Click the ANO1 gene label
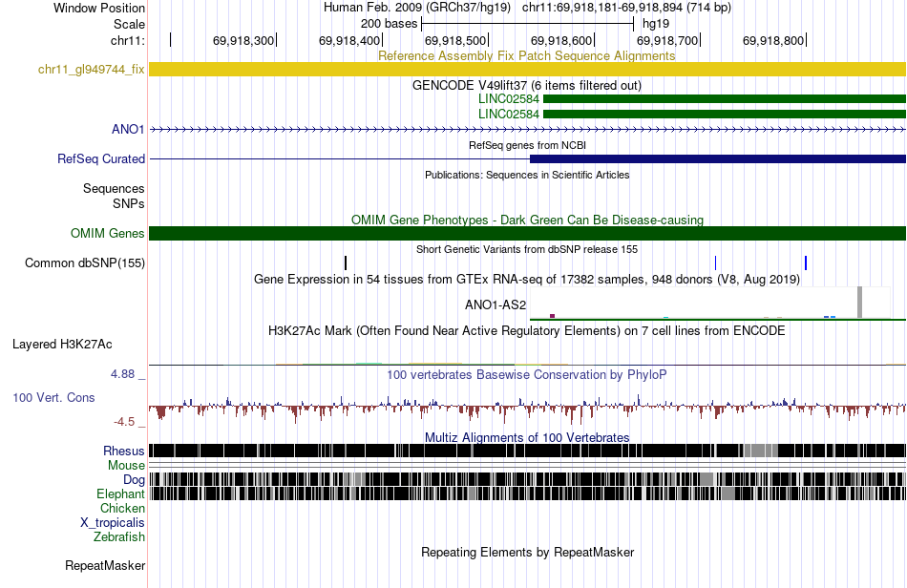Viewport: 907px width, 588px height. click(128, 129)
